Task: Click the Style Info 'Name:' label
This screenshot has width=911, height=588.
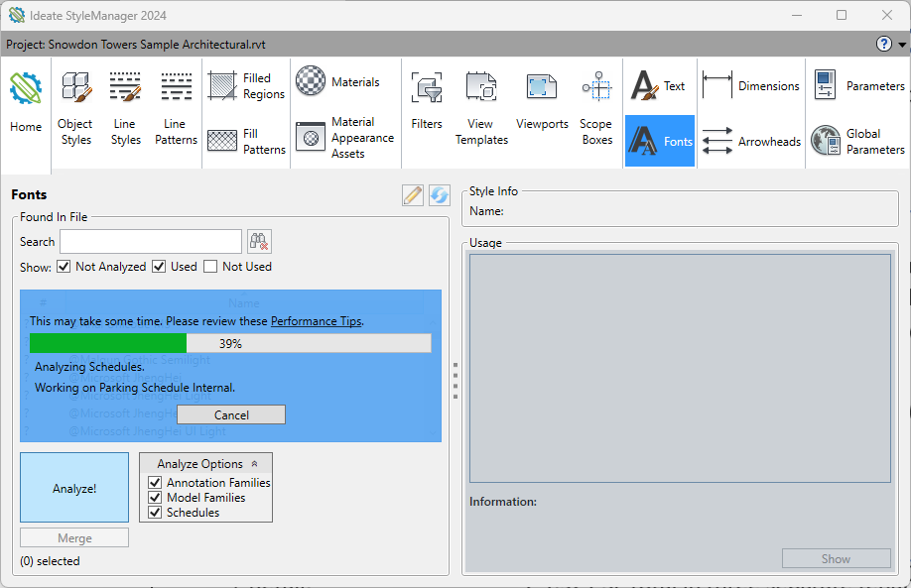Action: tap(486, 211)
